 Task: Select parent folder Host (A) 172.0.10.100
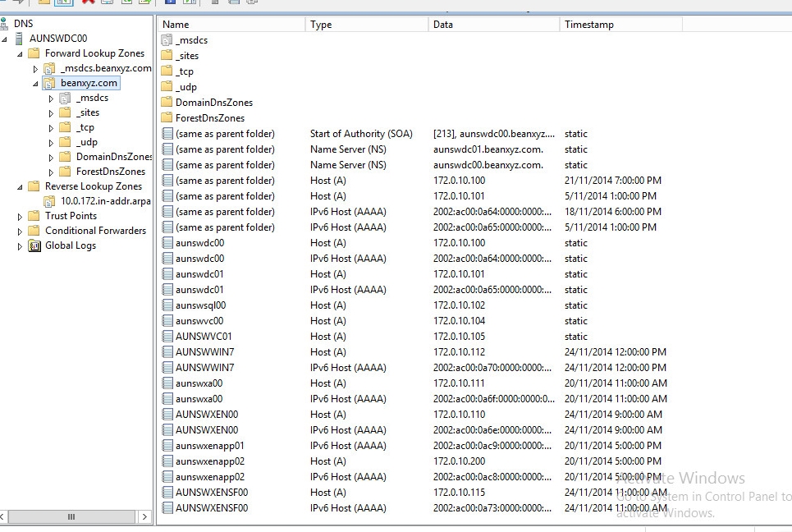coord(459,181)
